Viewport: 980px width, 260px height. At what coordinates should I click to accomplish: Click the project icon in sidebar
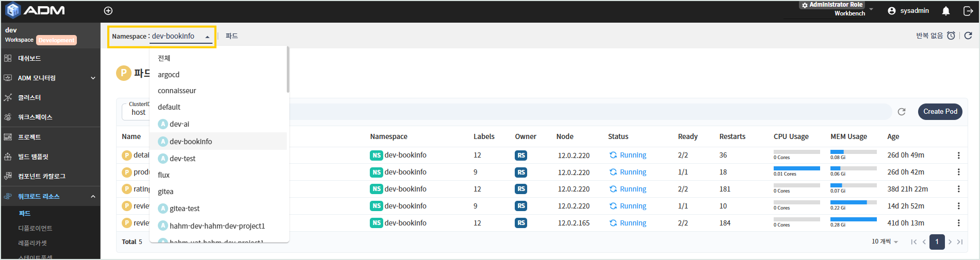8,137
